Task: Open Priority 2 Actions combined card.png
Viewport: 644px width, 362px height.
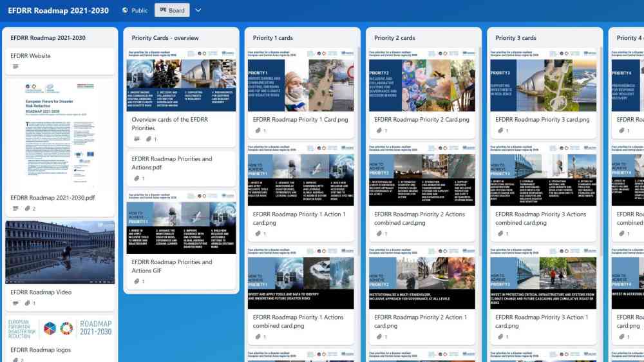Action: click(x=422, y=193)
